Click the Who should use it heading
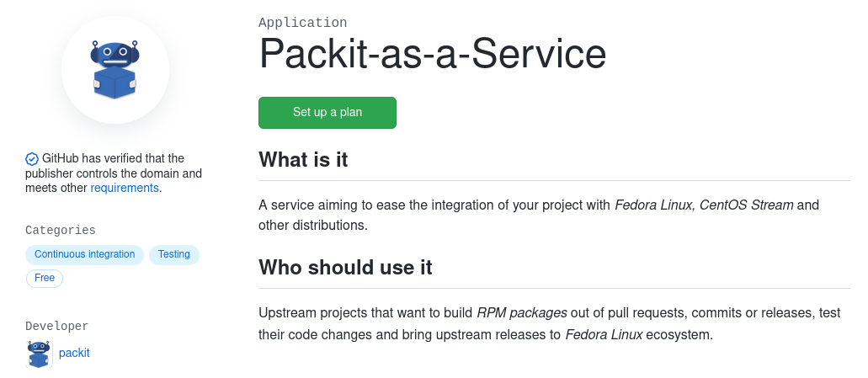 345,268
